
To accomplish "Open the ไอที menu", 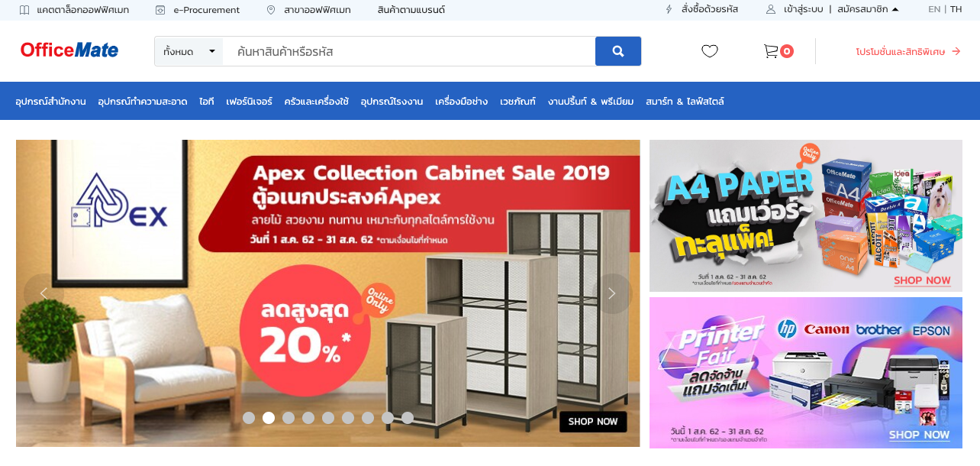I will (207, 101).
